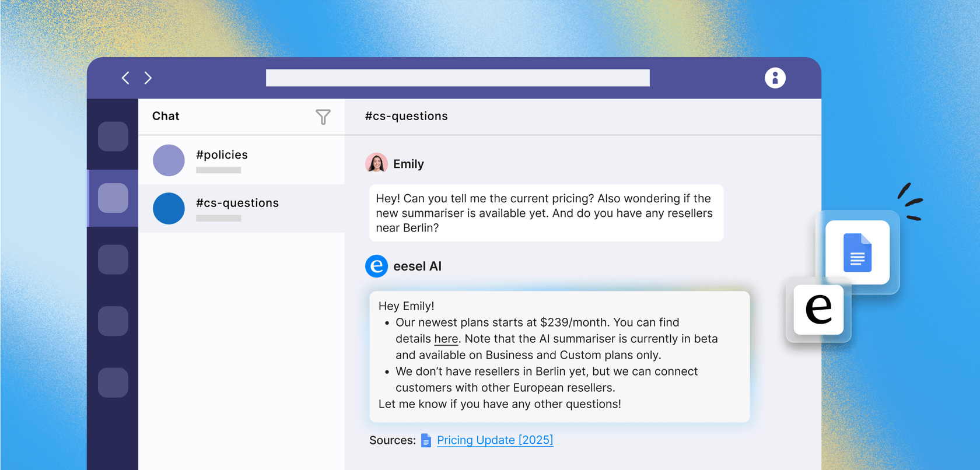Screen dimensions: 980x470
Task: Open the #cs-questions channel in list
Action: [x=237, y=204]
